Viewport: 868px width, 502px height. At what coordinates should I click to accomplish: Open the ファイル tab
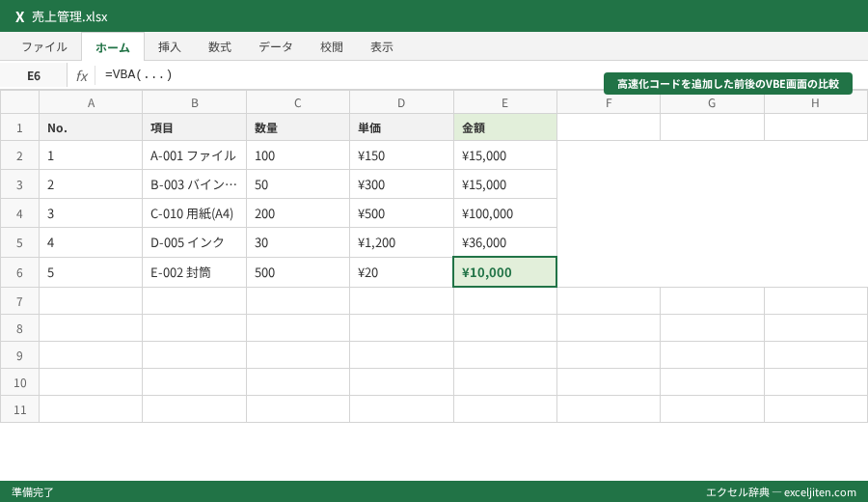44,47
